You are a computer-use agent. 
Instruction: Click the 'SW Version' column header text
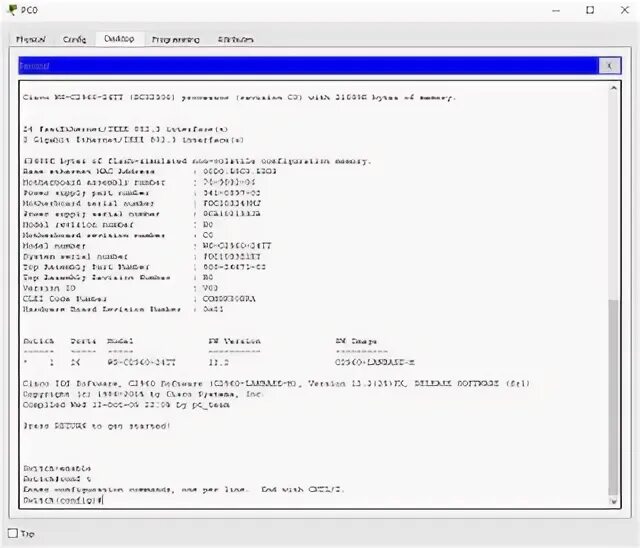234,341
